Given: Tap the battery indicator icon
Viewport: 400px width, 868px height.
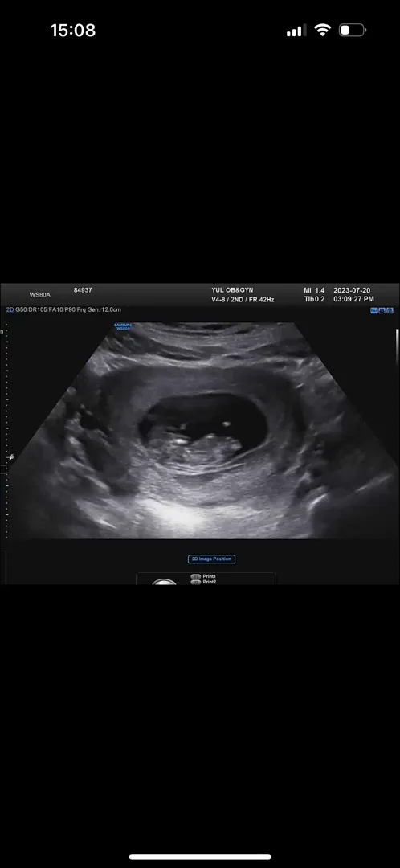Looking at the screenshot, I should point(352,30).
